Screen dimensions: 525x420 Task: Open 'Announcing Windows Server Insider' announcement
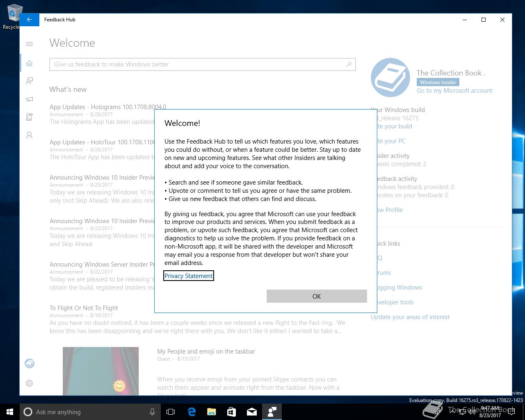102,265
